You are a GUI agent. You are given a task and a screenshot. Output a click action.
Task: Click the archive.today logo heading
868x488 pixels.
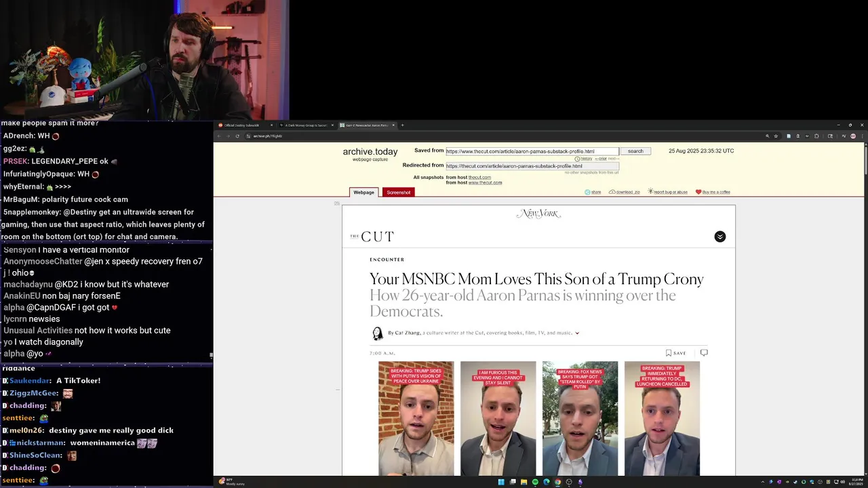pos(370,152)
